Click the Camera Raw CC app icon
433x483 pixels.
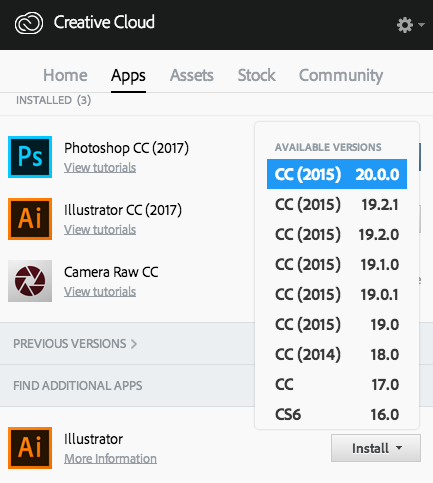(x=30, y=281)
